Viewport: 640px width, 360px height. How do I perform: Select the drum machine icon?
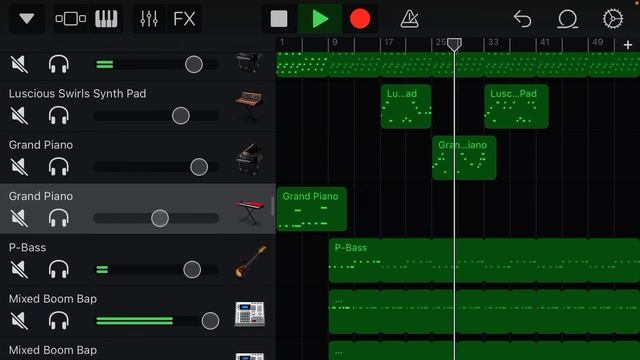click(249, 315)
